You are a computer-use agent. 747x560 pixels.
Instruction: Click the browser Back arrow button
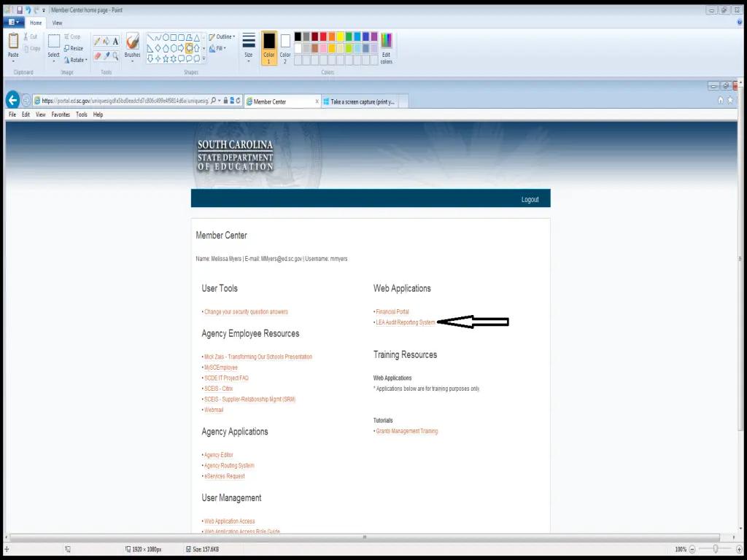[13, 100]
